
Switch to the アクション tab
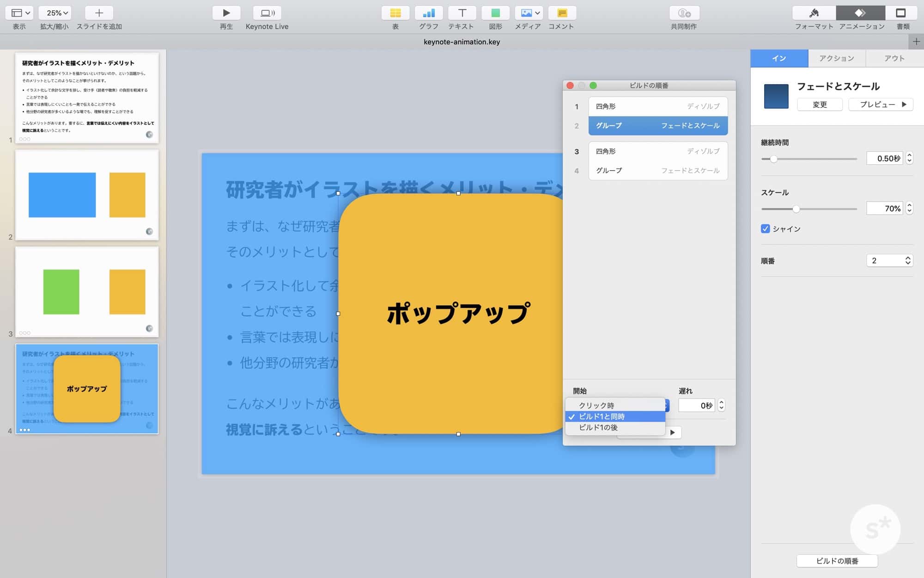pyautogui.click(x=837, y=58)
